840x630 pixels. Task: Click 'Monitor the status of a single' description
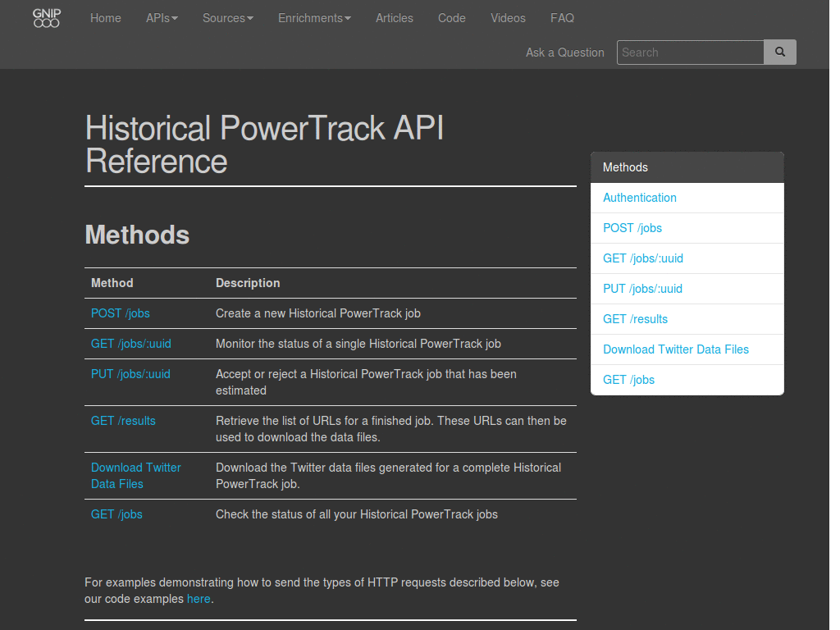tap(358, 344)
